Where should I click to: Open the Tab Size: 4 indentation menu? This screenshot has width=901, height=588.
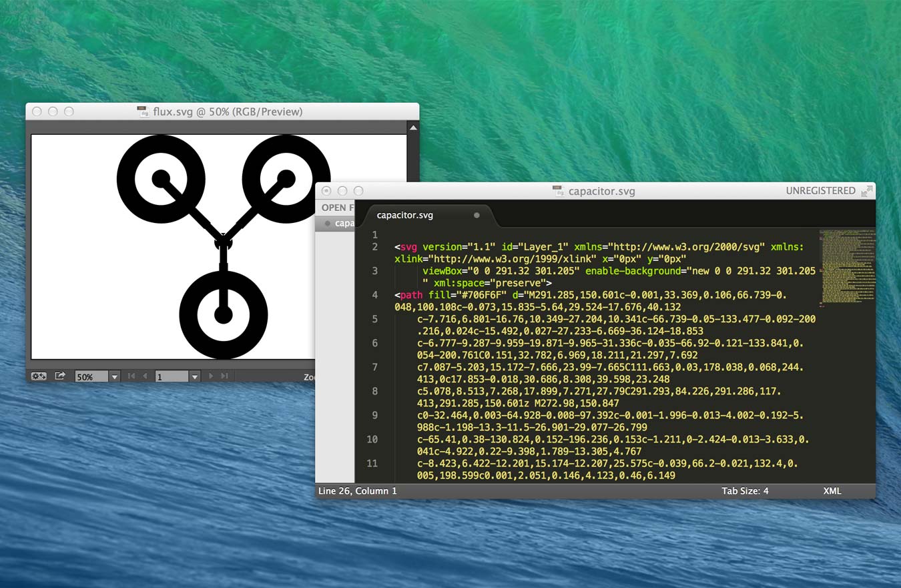click(745, 491)
